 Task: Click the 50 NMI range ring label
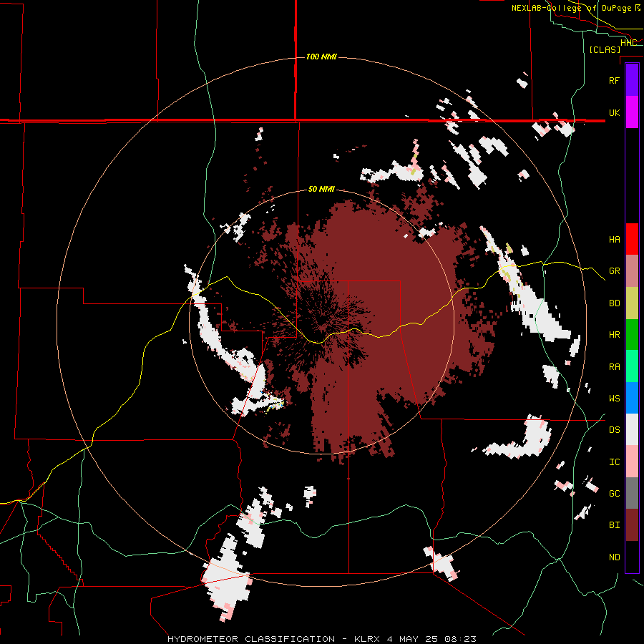click(321, 190)
